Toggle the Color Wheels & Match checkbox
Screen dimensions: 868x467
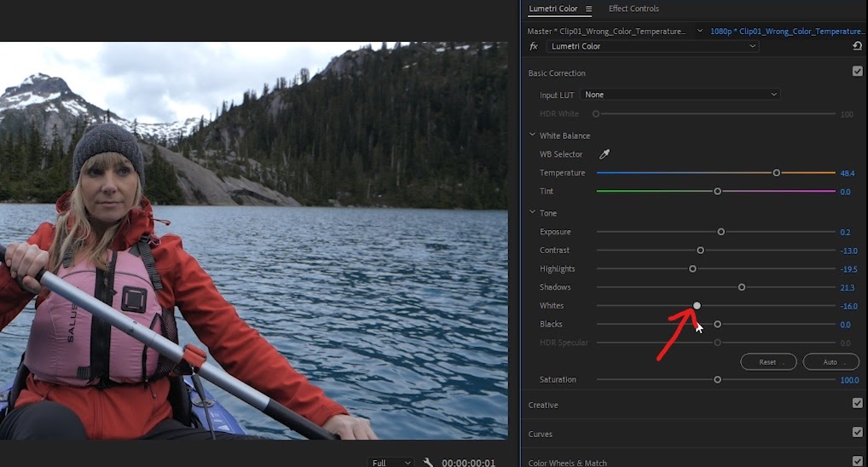[858, 461]
